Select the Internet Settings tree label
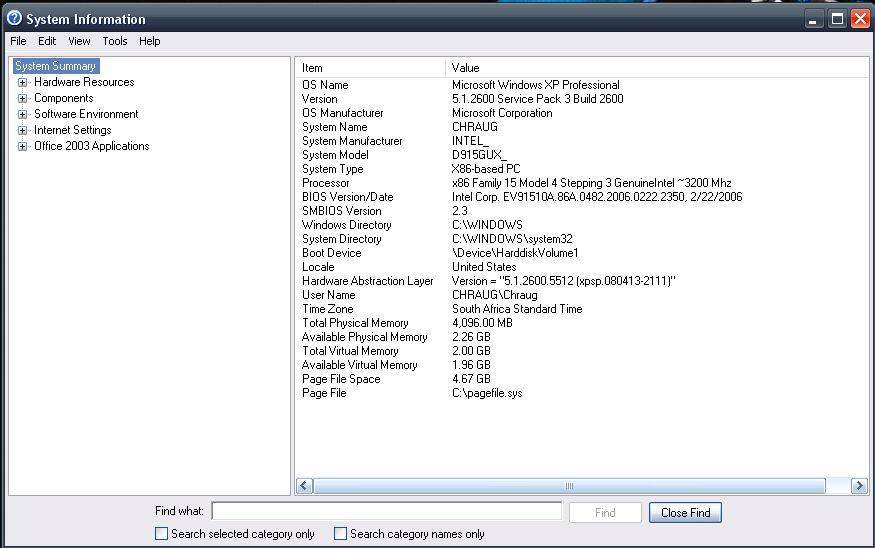Viewport: 875px width, 548px height. (73, 131)
